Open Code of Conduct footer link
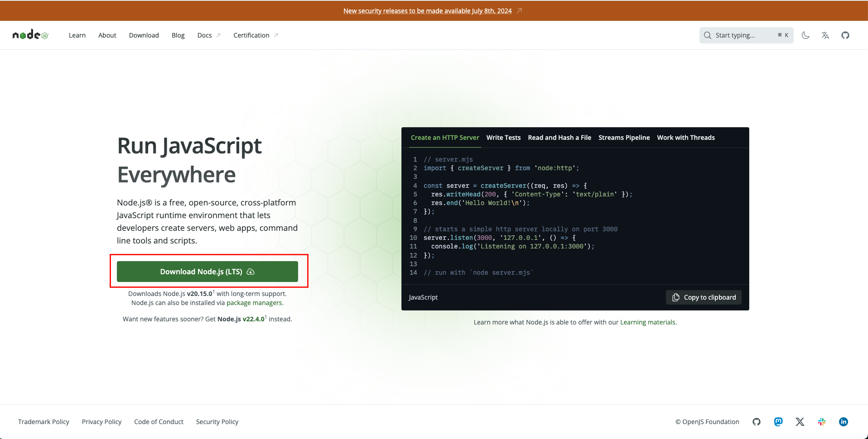 coord(159,422)
